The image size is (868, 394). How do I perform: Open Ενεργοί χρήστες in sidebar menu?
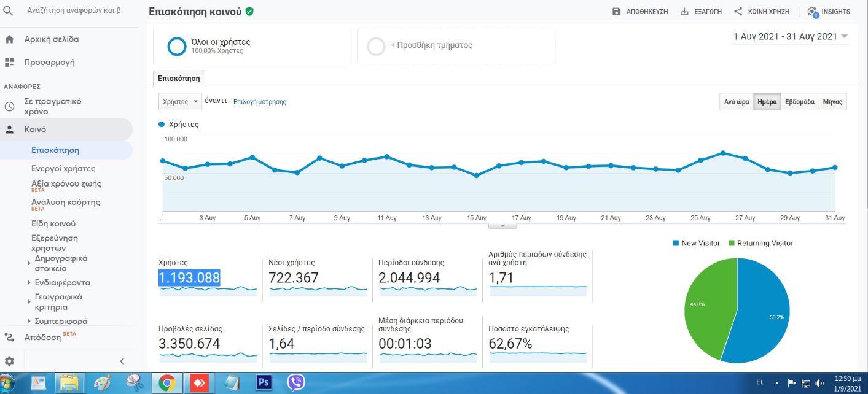tap(63, 168)
